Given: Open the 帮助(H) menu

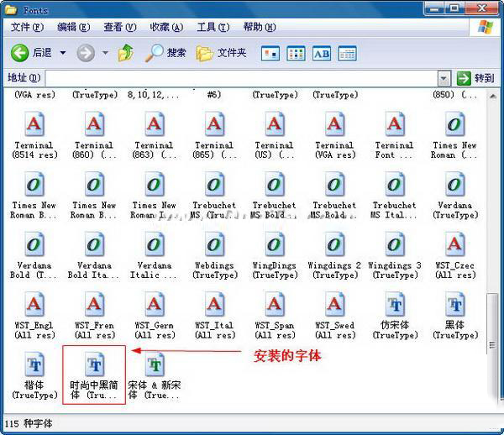Looking at the screenshot, I should (x=260, y=28).
